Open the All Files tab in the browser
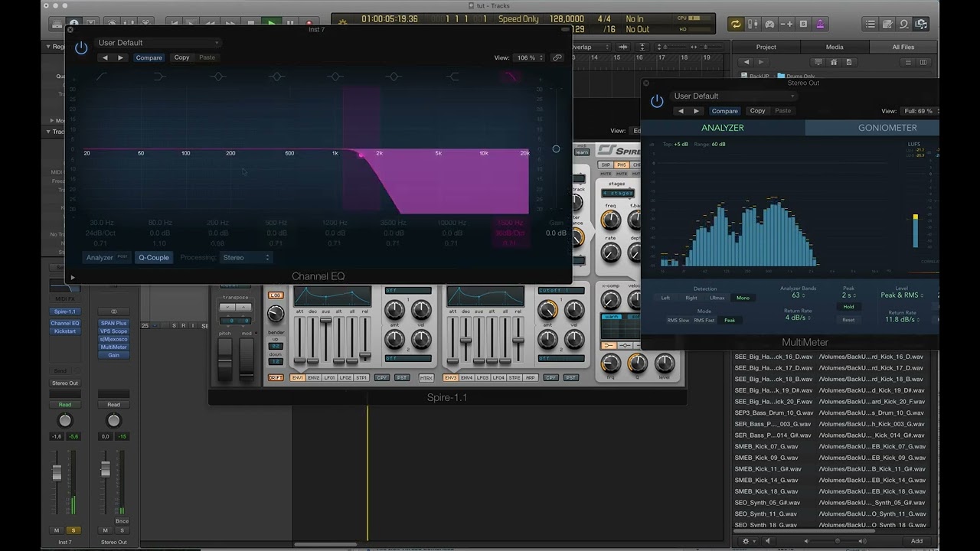 (x=903, y=47)
